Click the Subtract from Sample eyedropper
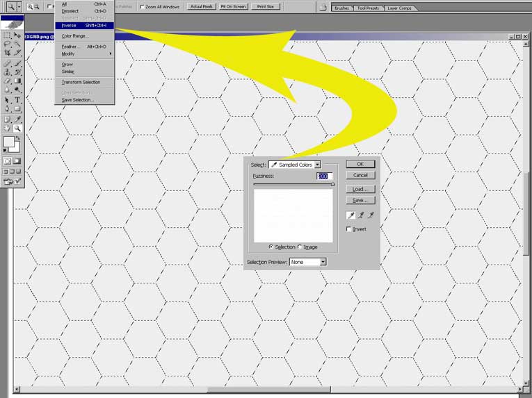532x398 pixels. 371,215
